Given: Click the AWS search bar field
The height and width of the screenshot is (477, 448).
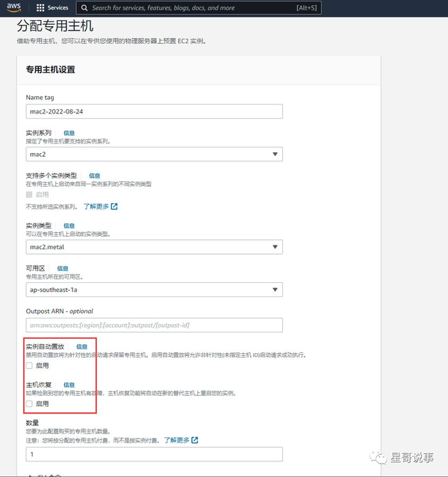Looking at the screenshot, I should point(199,8).
